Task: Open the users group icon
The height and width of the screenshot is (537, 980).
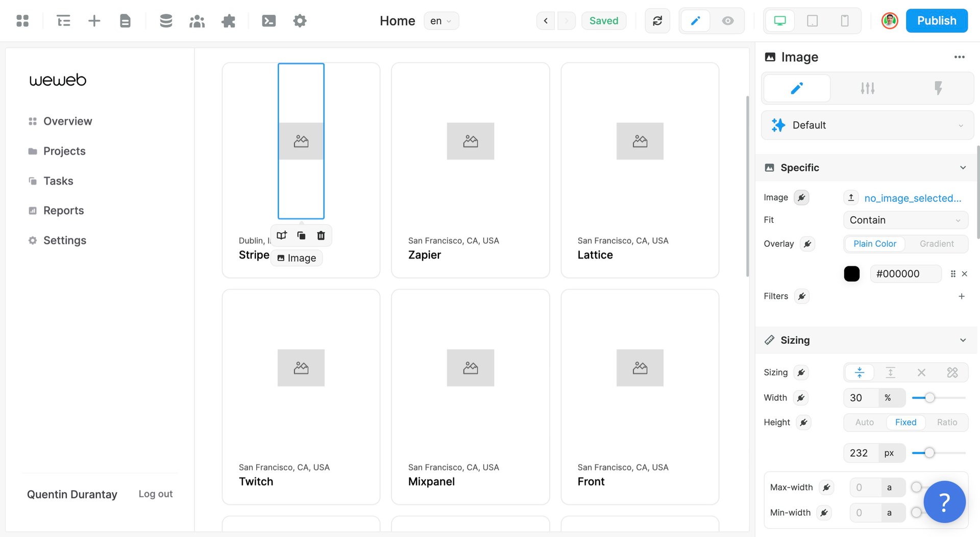Action: tap(197, 21)
